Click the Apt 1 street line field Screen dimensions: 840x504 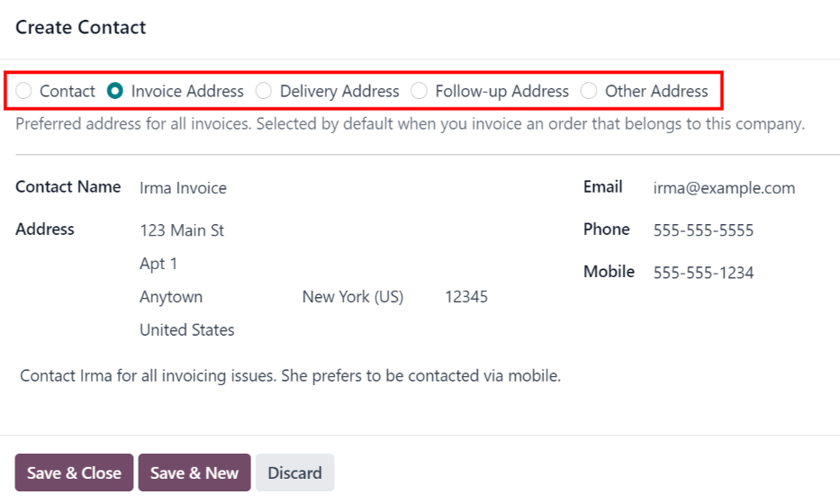[x=158, y=264]
